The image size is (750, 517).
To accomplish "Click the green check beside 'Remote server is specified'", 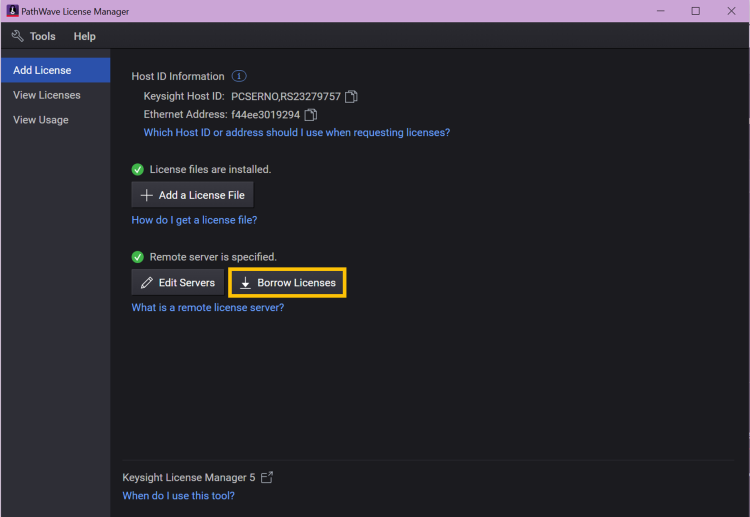I will click(x=138, y=257).
